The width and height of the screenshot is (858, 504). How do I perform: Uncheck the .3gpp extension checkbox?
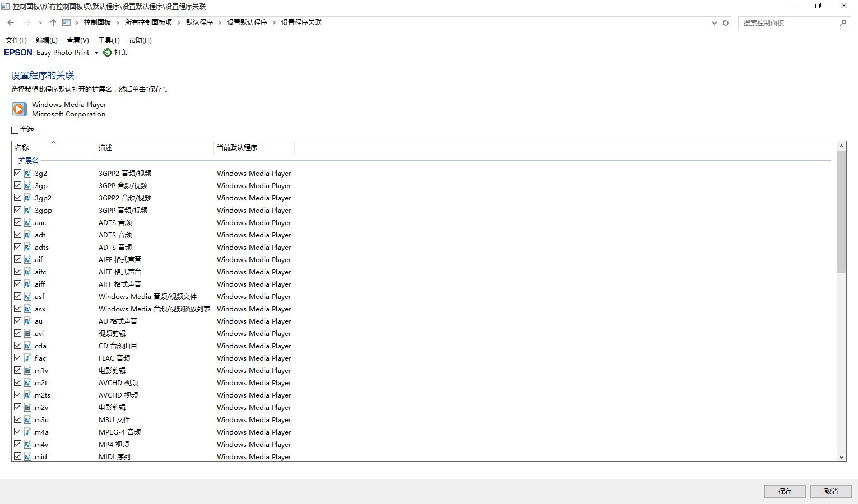[x=18, y=210]
